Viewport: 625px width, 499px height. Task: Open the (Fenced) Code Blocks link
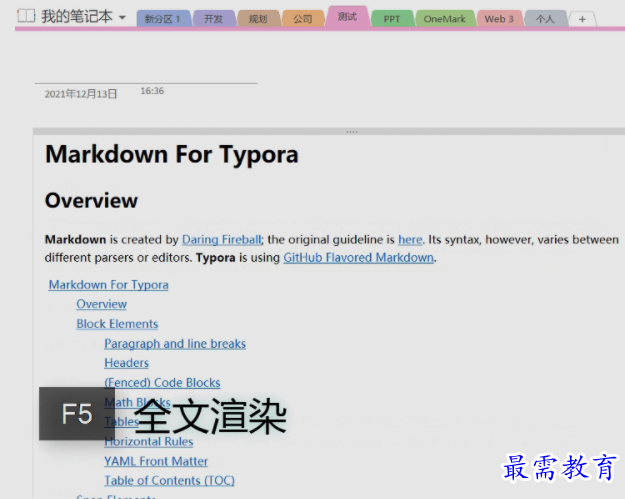coord(162,383)
